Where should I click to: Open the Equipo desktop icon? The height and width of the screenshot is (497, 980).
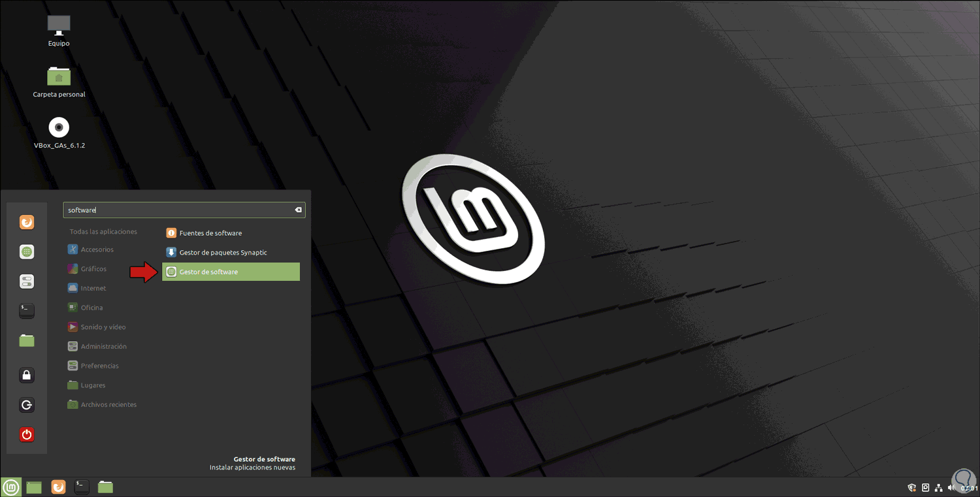click(59, 30)
